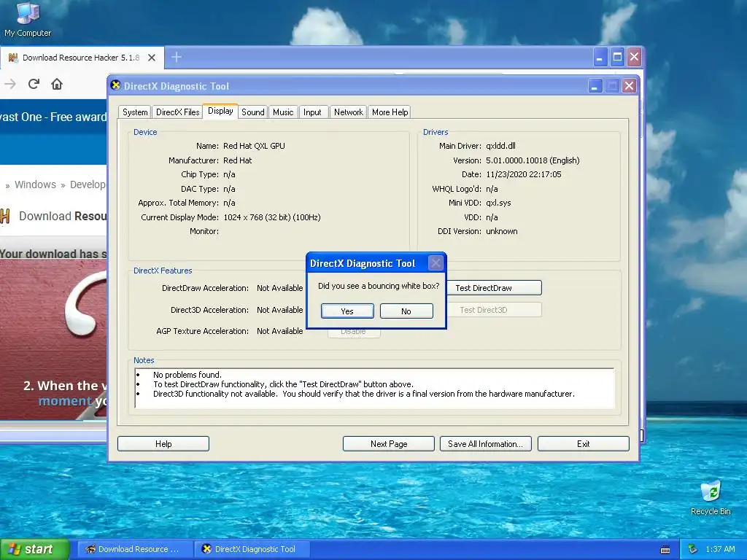Click the tray icon beside the clock
This screenshot has width=747, height=560.
tap(693, 549)
